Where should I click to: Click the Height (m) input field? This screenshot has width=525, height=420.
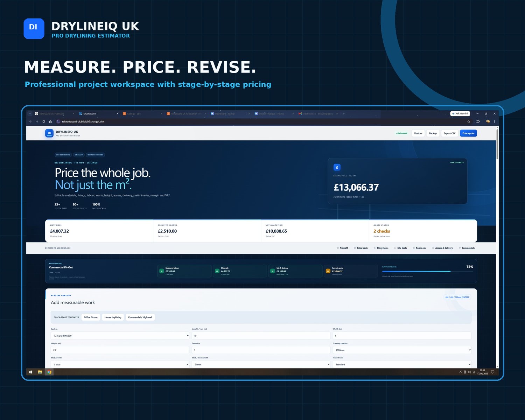point(120,350)
